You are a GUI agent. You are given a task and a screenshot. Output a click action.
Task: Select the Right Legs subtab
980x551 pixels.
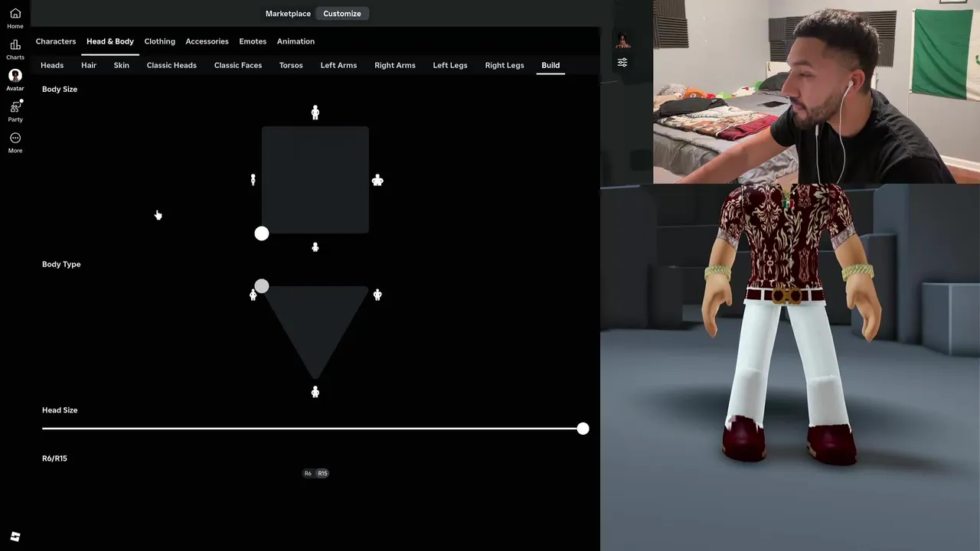point(505,65)
